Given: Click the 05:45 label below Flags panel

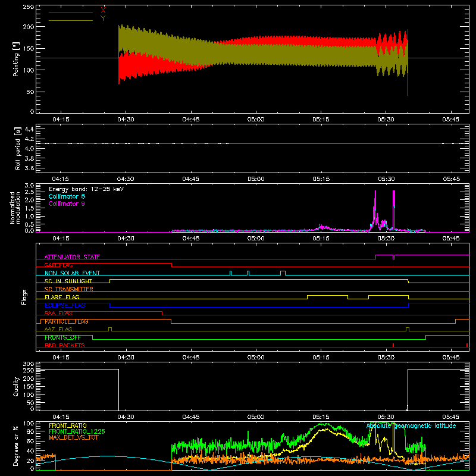Looking at the screenshot, I should [x=451, y=358].
